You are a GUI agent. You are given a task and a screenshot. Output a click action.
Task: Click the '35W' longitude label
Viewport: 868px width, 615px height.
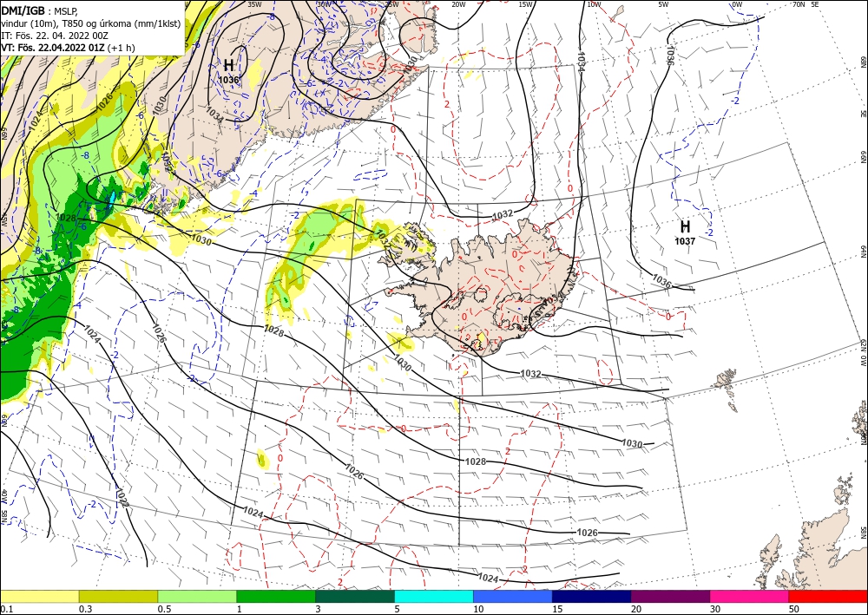coord(254,4)
